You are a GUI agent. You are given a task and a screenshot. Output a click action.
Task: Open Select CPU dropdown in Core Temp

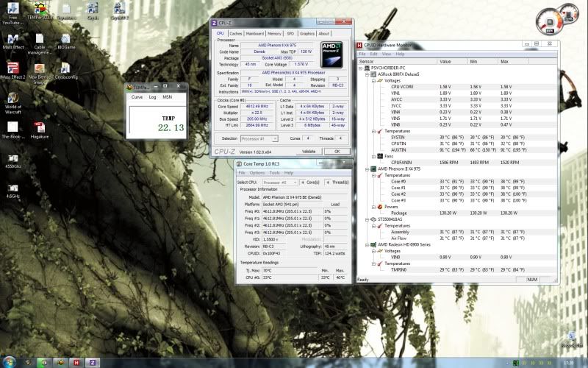(280, 182)
